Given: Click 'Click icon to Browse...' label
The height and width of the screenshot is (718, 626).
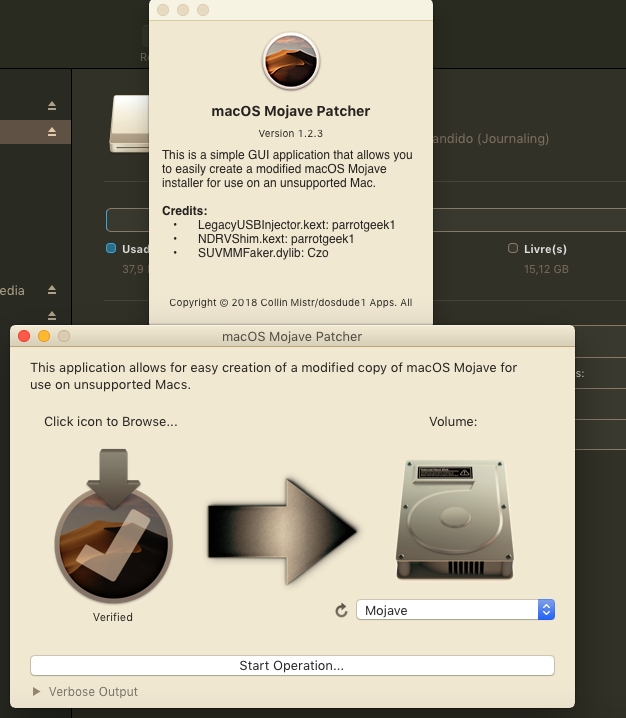Looking at the screenshot, I should coord(111,422).
